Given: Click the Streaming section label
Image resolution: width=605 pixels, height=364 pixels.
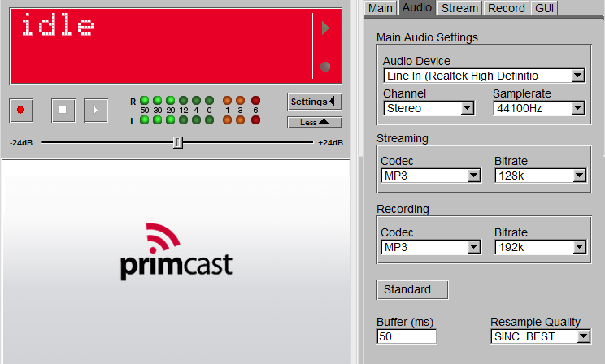Looking at the screenshot, I should (x=403, y=138).
